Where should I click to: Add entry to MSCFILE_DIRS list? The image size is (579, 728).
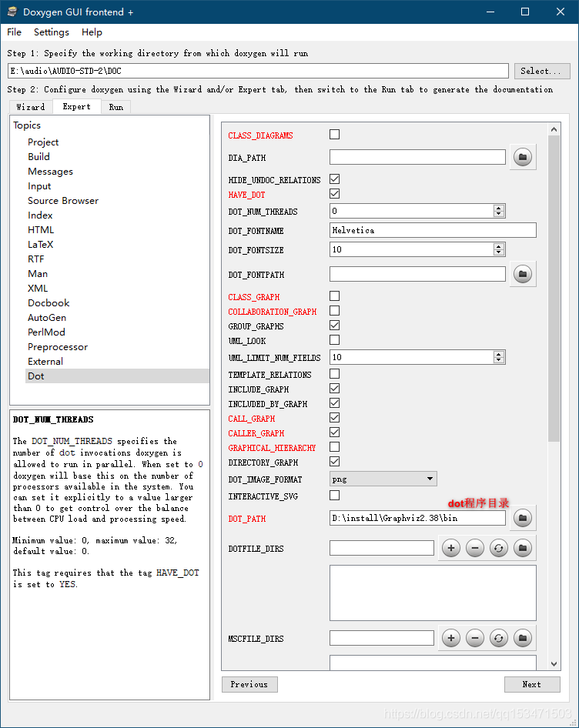(450, 638)
